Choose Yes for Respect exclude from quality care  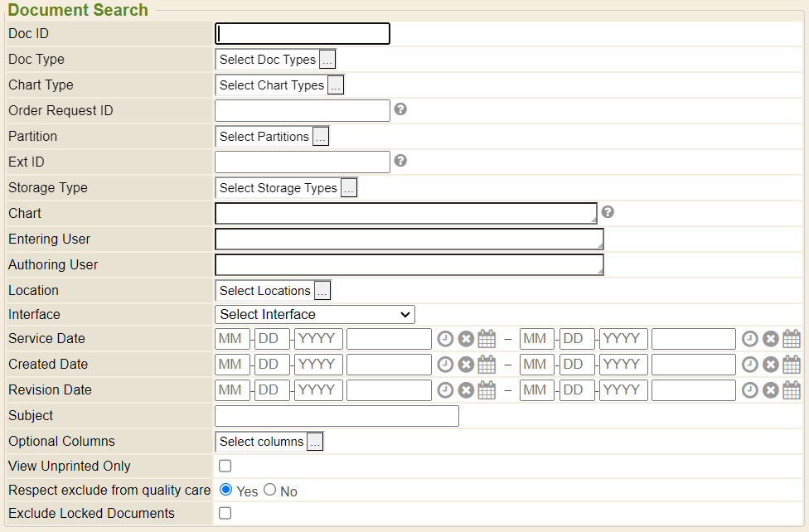click(x=226, y=491)
